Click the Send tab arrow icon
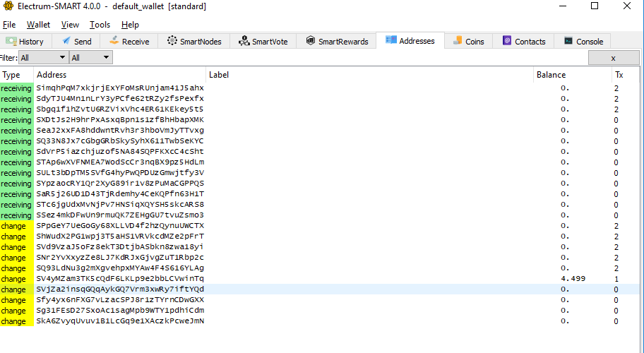Viewport: 644px width, 353px height. (66, 41)
